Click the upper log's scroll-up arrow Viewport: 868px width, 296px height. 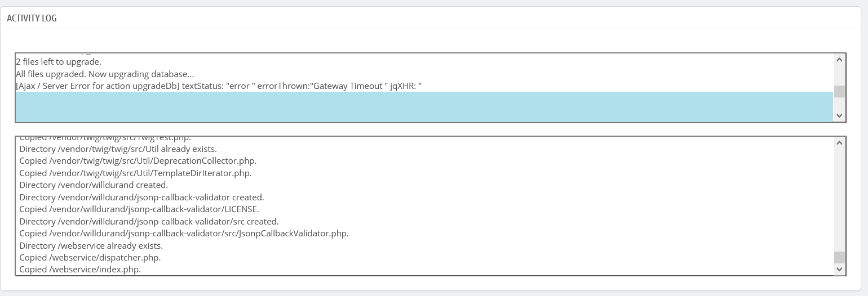tap(839, 60)
